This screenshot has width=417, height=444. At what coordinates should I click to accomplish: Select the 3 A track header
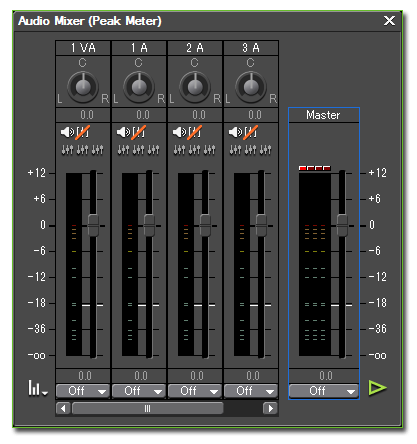(251, 48)
